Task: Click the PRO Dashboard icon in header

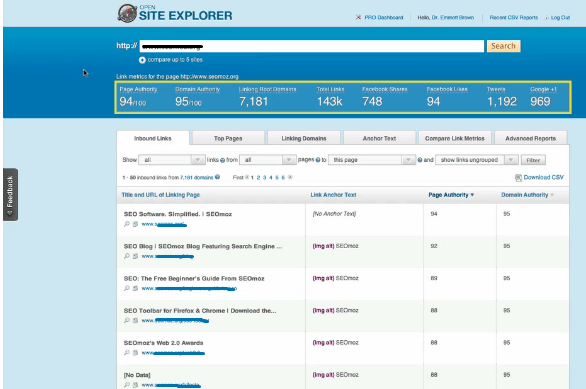Action: point(358,17)
